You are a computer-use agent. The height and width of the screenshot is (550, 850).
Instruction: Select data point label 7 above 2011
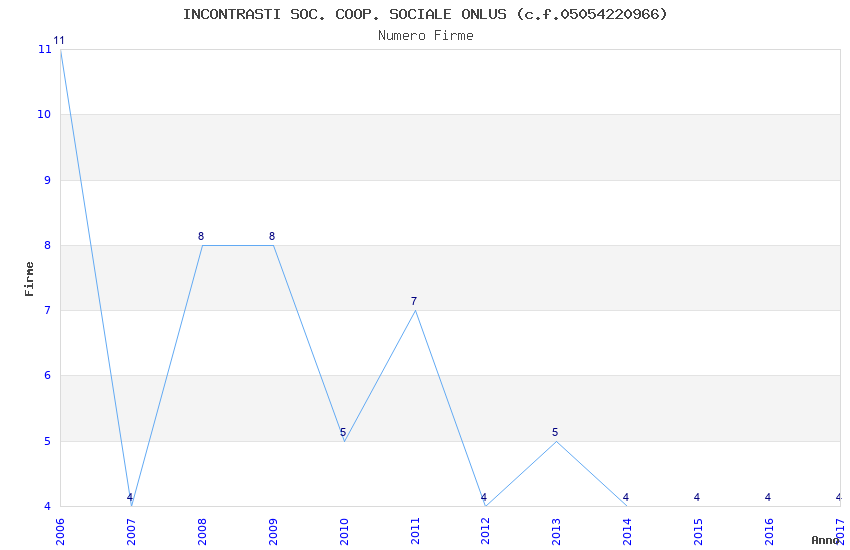pyautogui.click(x=414, y=301)
